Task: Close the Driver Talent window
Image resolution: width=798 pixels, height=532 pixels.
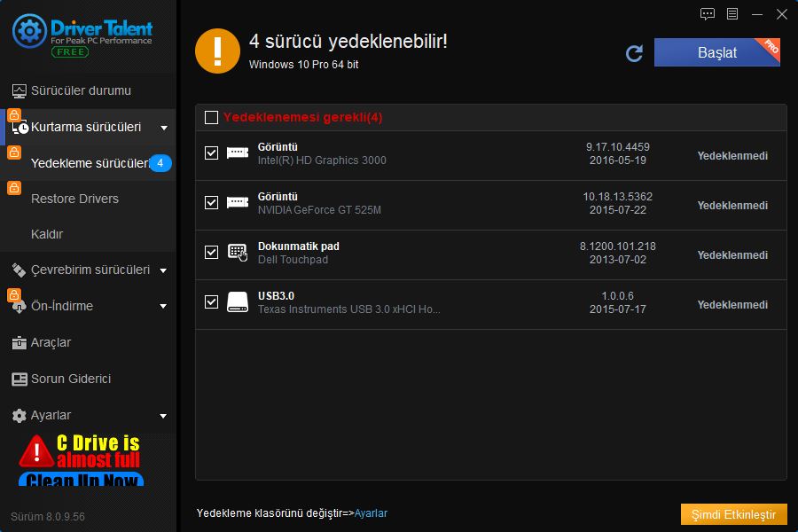Action: pos(782,14)
